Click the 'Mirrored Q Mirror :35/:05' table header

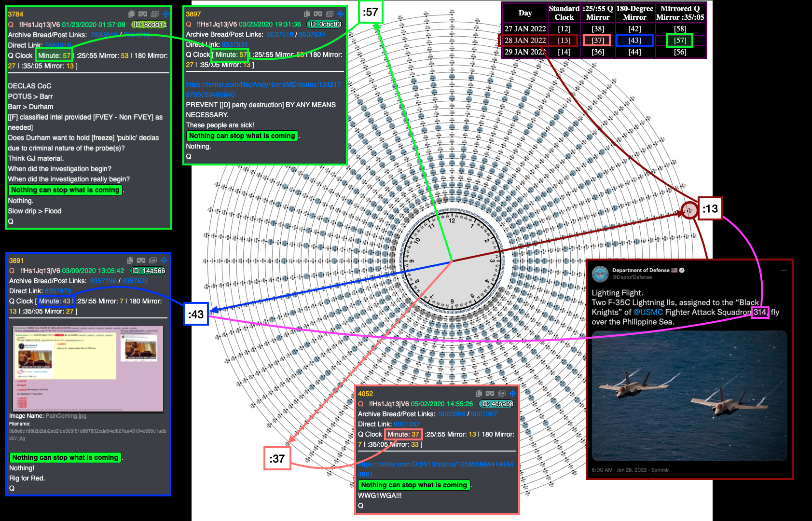click(x=680, y=13)
